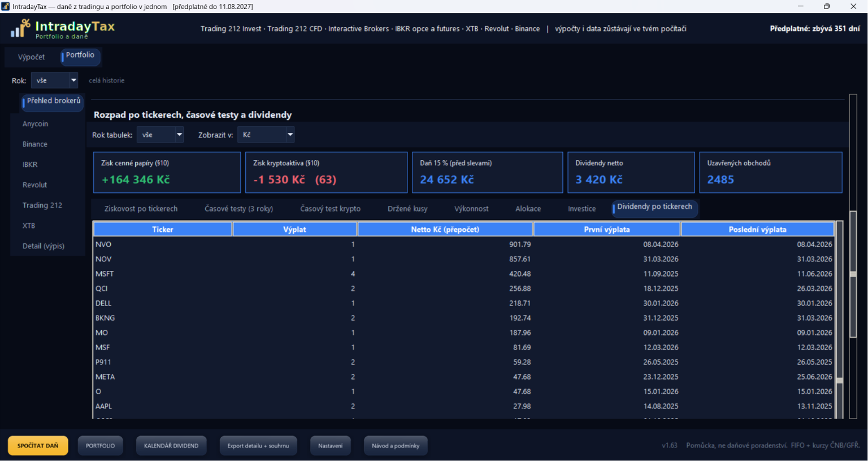Open the Časové testy (3 roky) tab
Viewport: 868px width, 461px height.
238,209
